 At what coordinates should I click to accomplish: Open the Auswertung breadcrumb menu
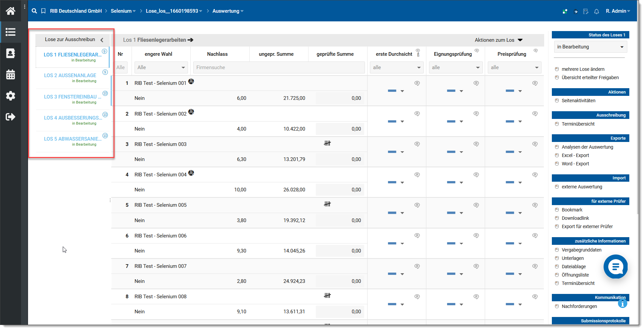point(228,11)
